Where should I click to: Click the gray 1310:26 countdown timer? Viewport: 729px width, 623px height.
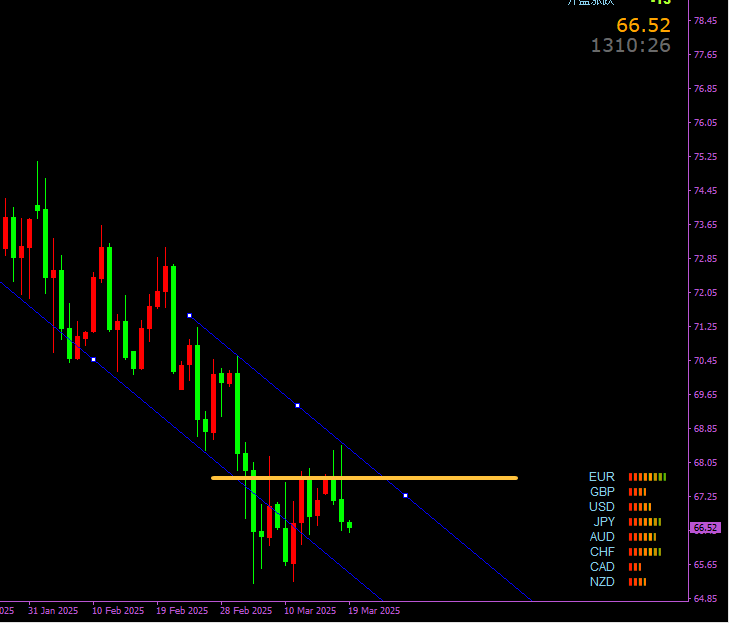click(630, 46)
